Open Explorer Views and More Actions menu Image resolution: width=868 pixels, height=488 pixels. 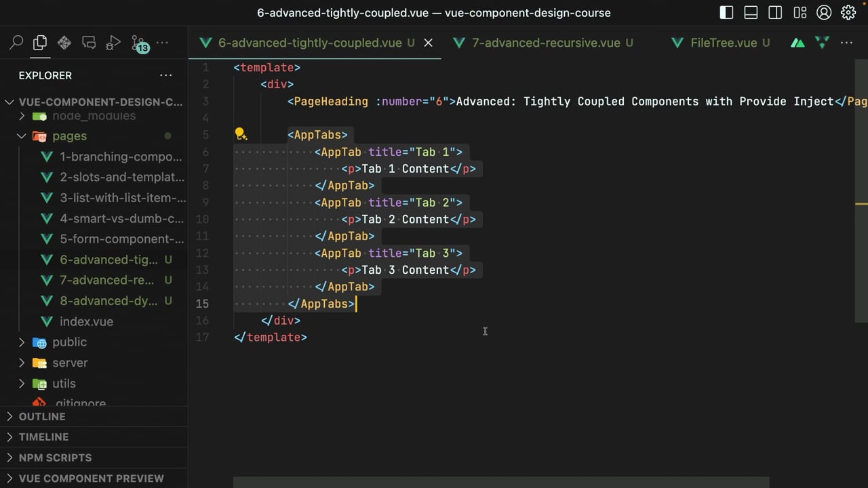(166, 75)
